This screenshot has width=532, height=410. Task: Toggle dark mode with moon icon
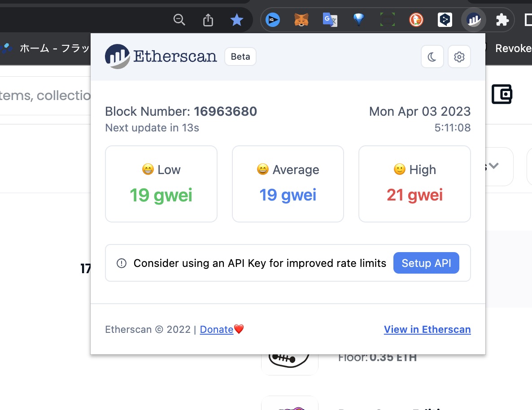pos(432,57)
